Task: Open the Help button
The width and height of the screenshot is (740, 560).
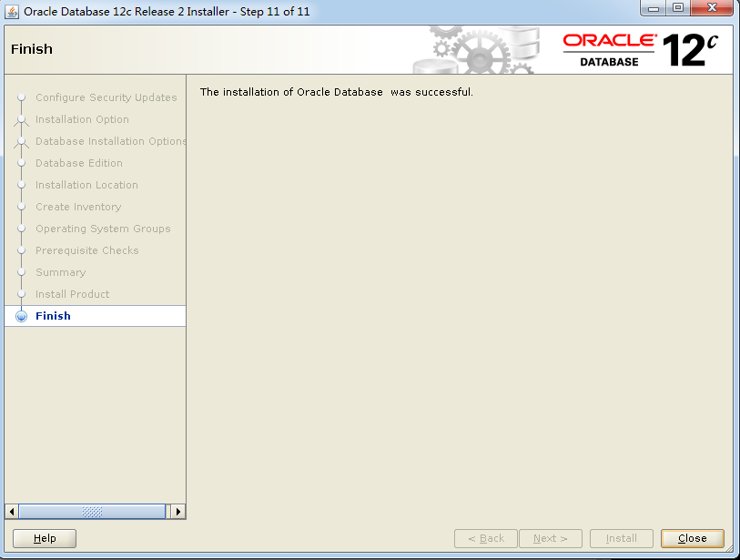Action: (45, 538)
